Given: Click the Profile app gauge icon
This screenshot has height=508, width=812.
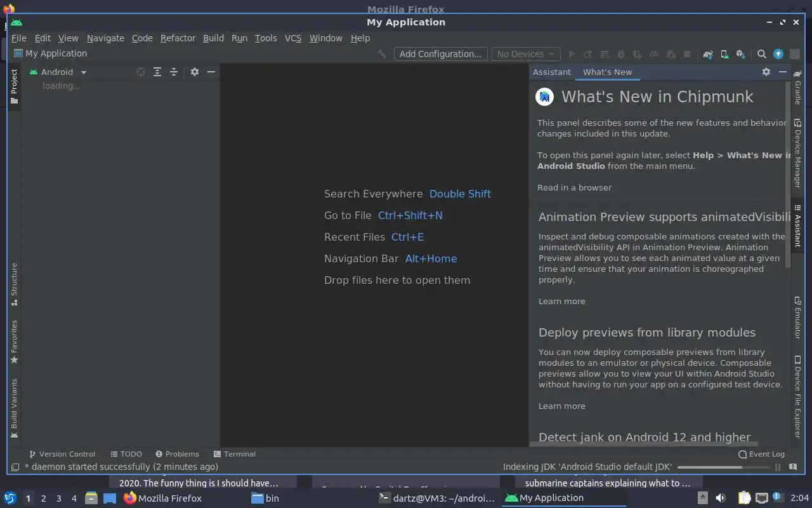Looking at the screenshot, I should click(x=654, y=54).
